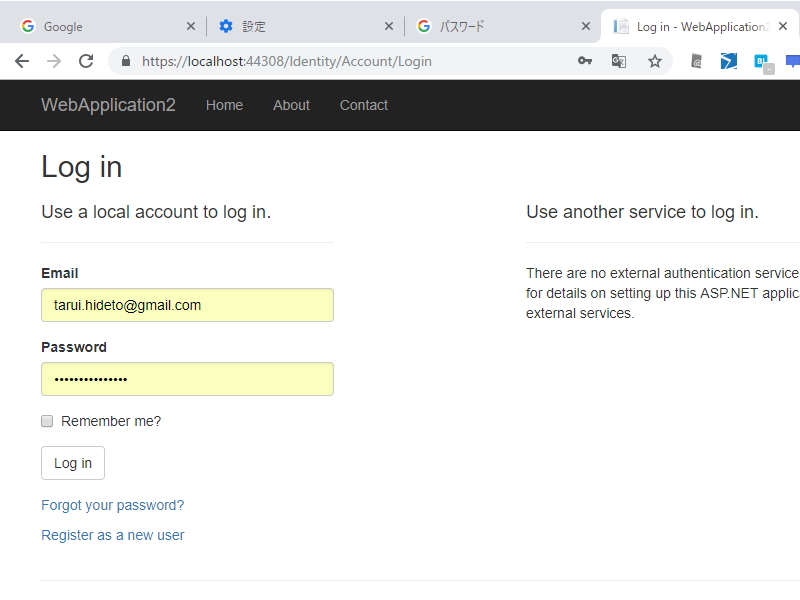
Task: Enable the Remember me checkbox
Action: click(46, 421)
